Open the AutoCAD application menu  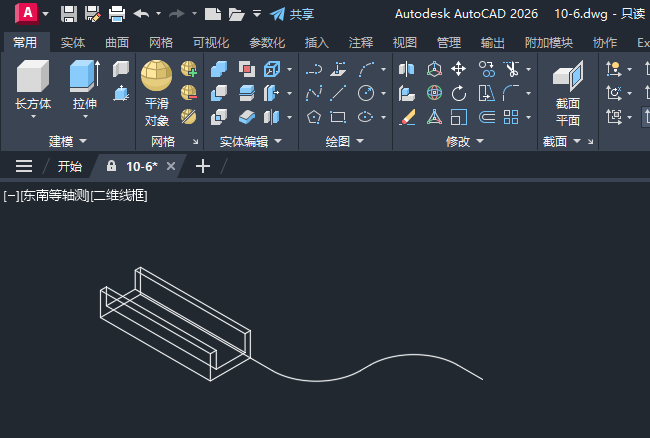tap(27, 13)
